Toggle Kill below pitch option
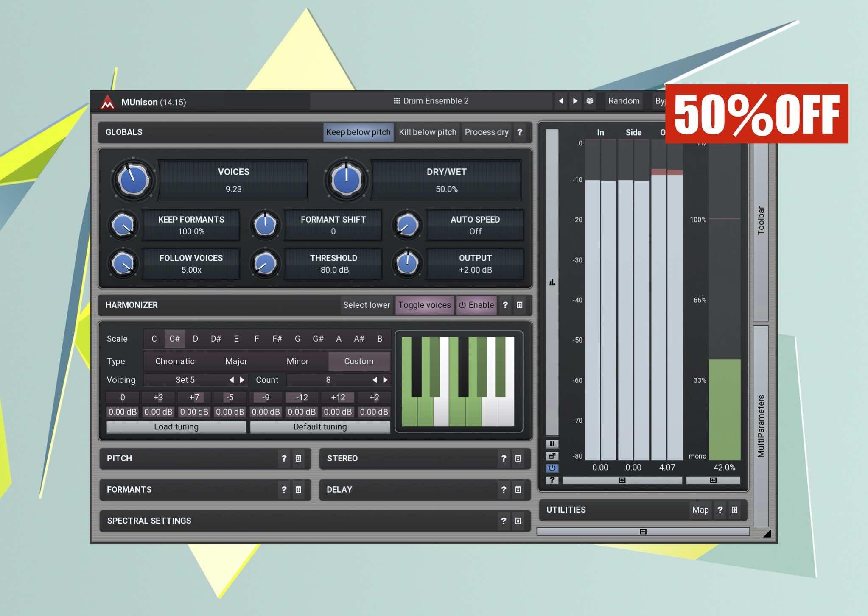The width and height of the screenshot is (868, 616). [x=427, y=132]
